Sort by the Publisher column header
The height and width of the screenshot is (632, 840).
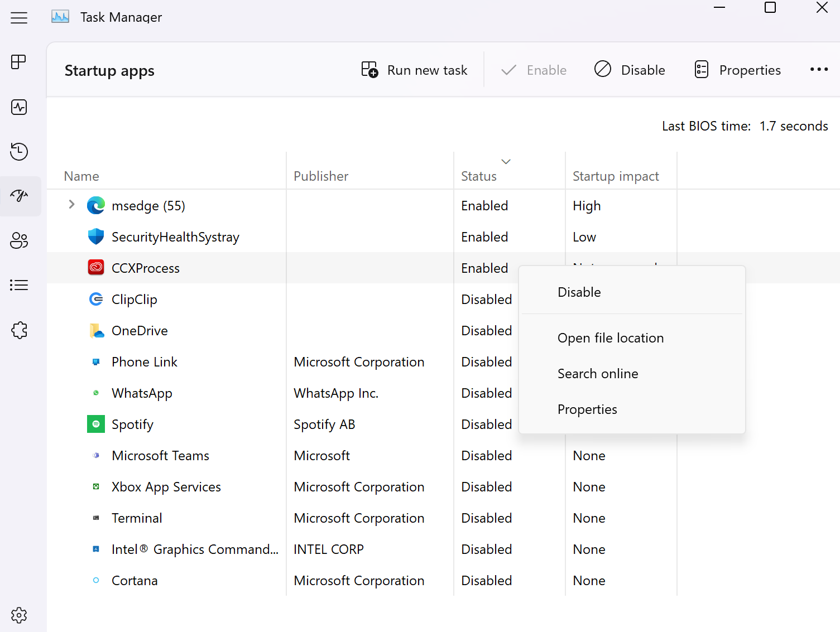tap(321, 176)
